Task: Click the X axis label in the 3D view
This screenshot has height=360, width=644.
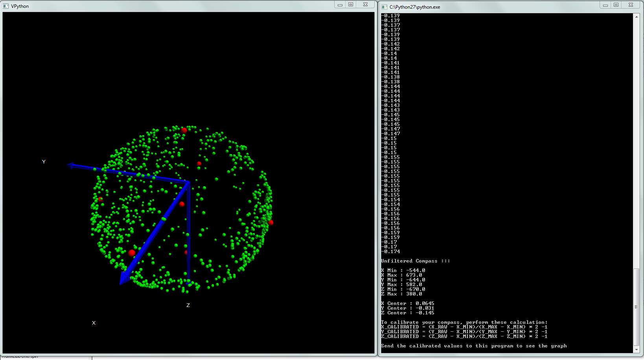Action: (94, 323)
